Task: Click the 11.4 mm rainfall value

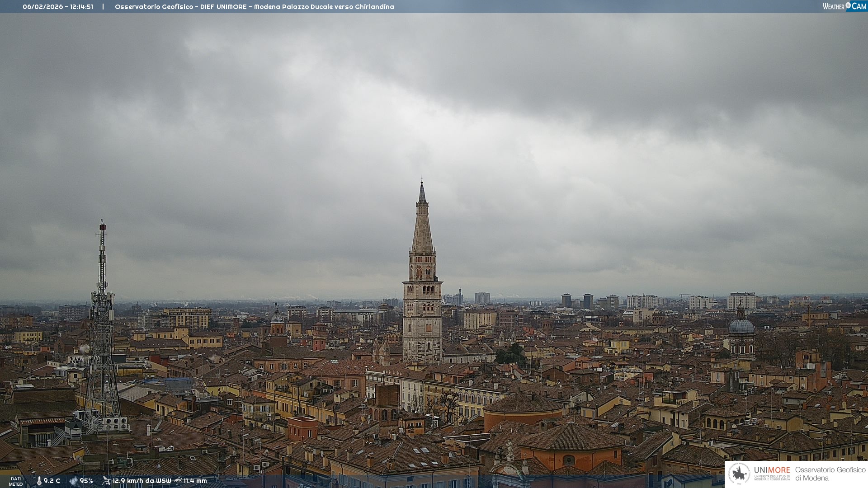Action: click(195, 481)
